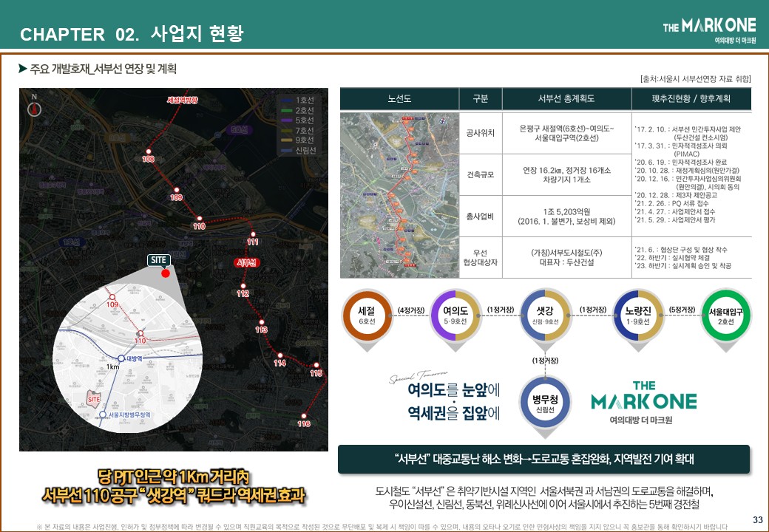Click the 여의도를 눈앞에 slogan text
This screenshot has height=532, width=769.
tap(454, 390)
